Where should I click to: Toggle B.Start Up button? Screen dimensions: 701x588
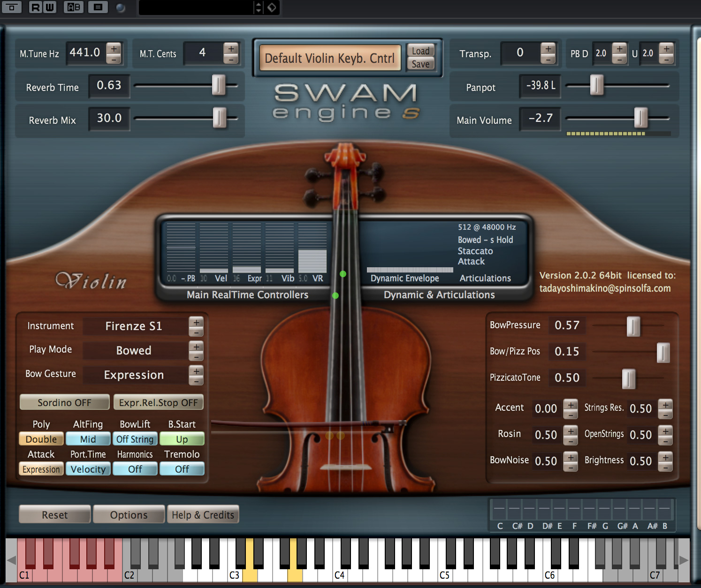(182, 439)
